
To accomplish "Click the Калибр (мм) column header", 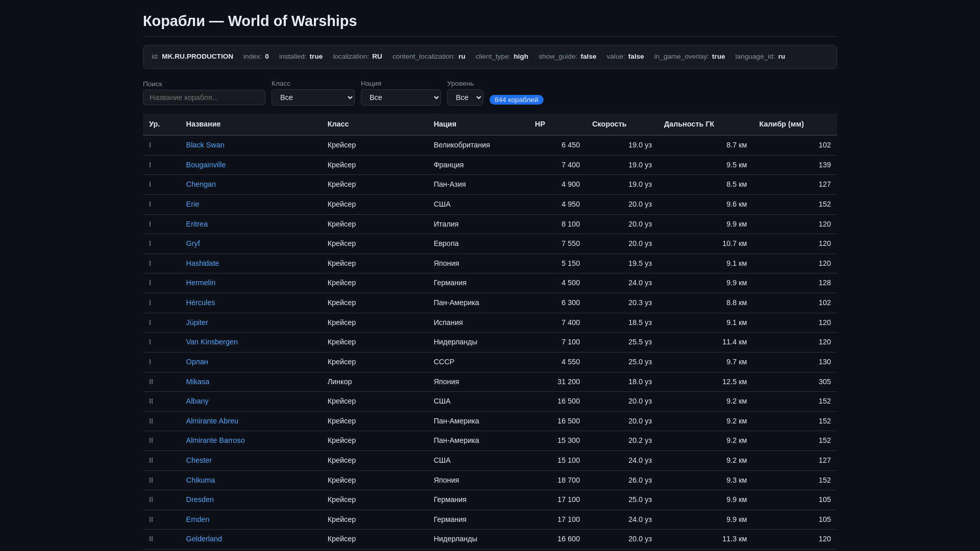I will [781, 124].
